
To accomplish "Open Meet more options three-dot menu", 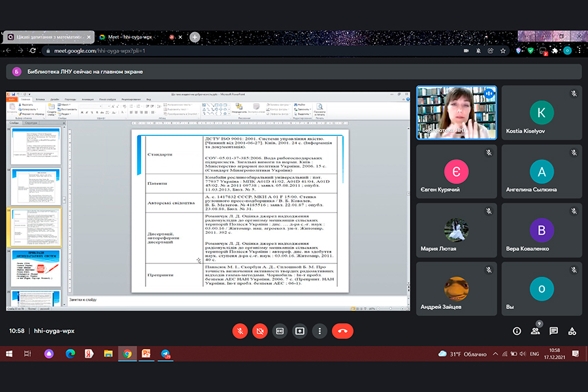I will click(319, 331).
